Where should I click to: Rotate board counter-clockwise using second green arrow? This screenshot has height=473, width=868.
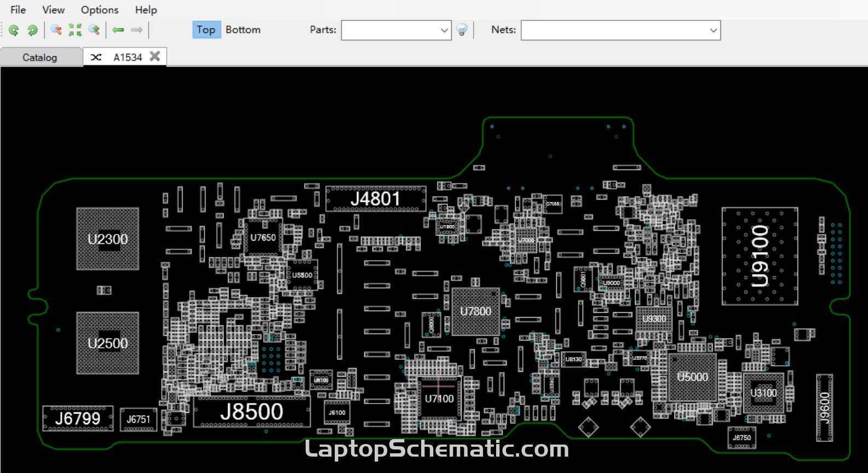[32, 30]
